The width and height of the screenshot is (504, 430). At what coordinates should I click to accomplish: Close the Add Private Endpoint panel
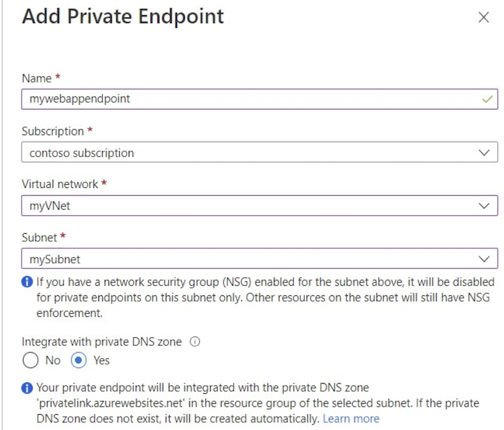coord(484,17)
